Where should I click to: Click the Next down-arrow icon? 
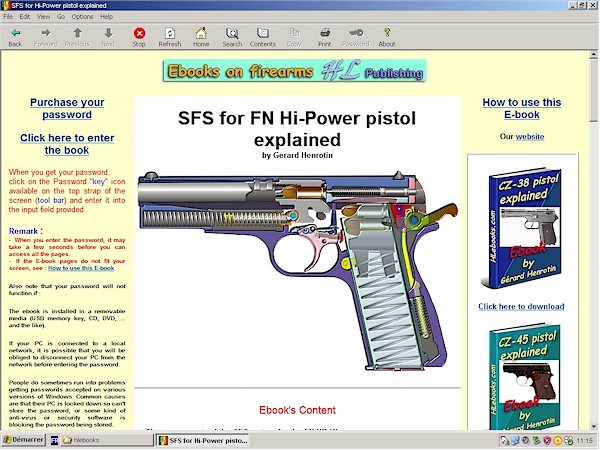(x=108, y=33)
